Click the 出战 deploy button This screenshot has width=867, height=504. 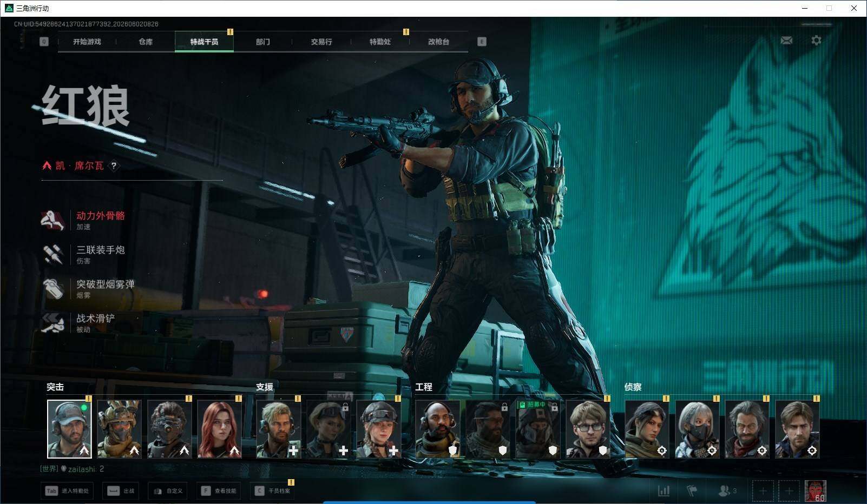point(121,491)
